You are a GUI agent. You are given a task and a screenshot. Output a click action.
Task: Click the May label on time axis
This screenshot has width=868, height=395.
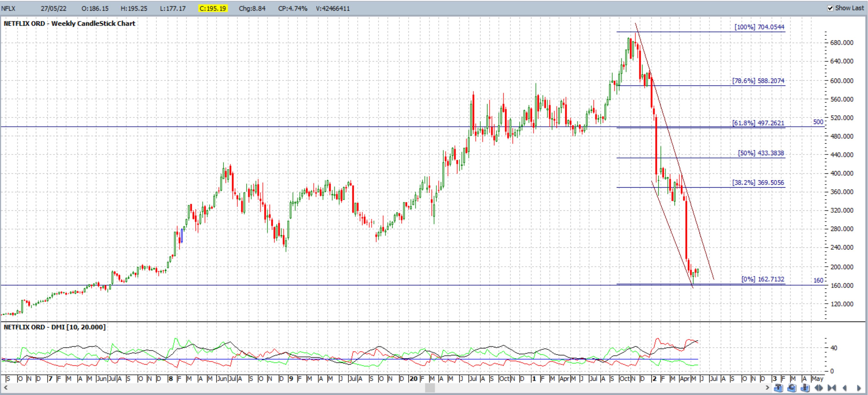coord(817,379)
